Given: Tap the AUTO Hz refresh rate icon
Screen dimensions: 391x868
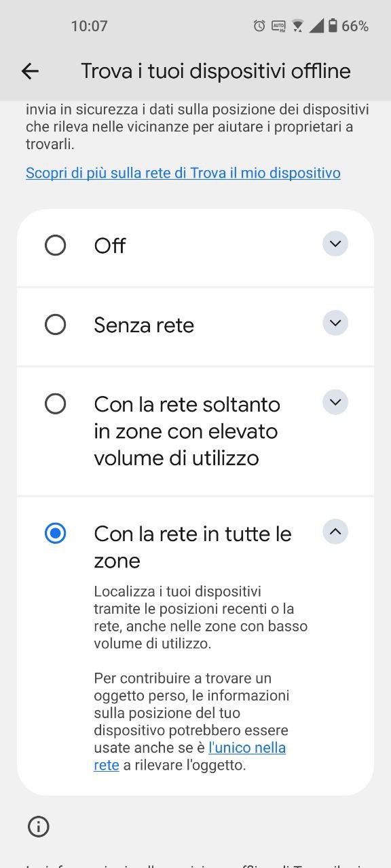Looking at the screenshot, I should (279, 25).
